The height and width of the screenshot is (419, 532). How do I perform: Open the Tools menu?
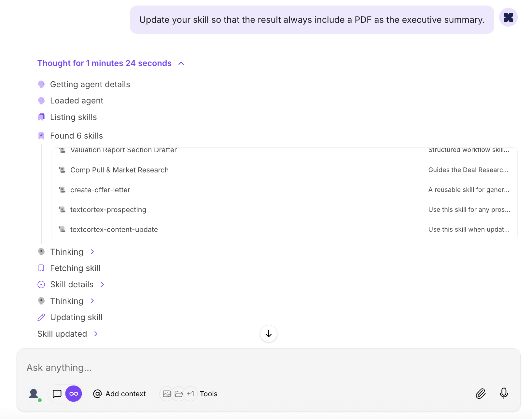(209, 394)
